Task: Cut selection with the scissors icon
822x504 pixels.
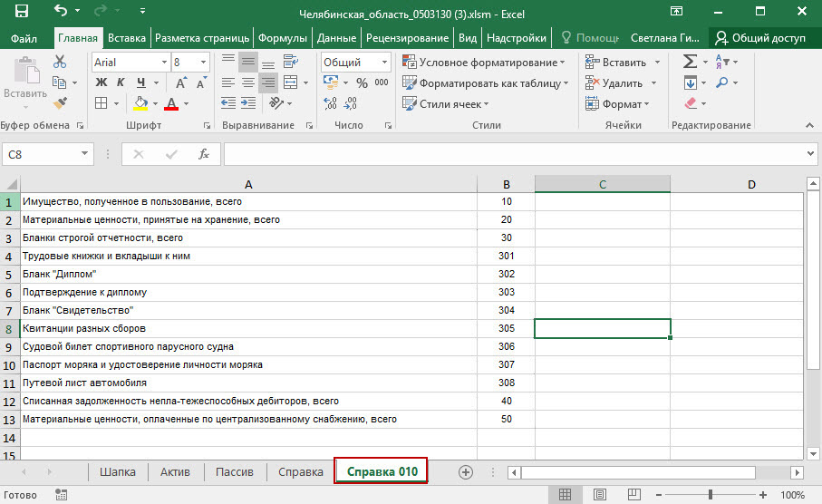Action: [60, 62]
